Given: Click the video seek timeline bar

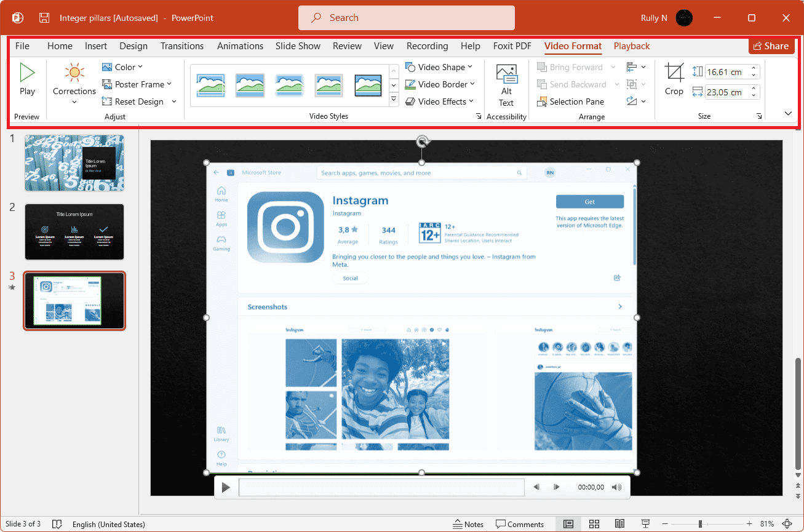Looking at the screenshot, I should (x=381, y=487).
